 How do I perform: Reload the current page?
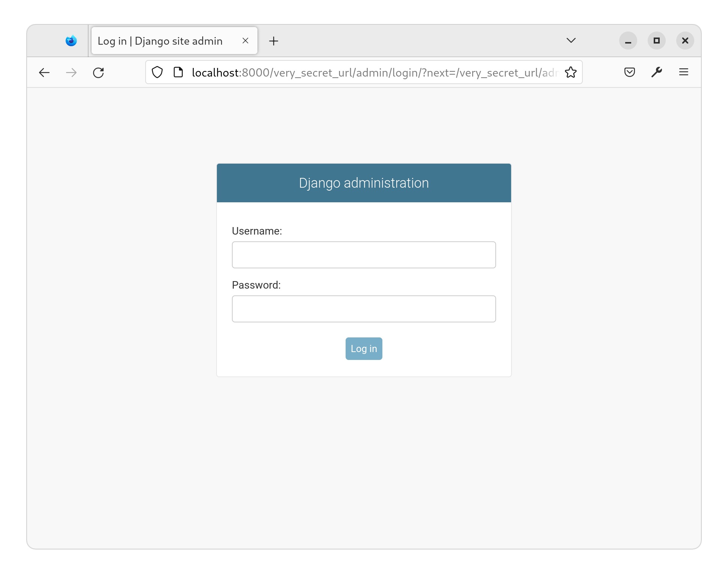pyautogui.click(x=98, y=72)
